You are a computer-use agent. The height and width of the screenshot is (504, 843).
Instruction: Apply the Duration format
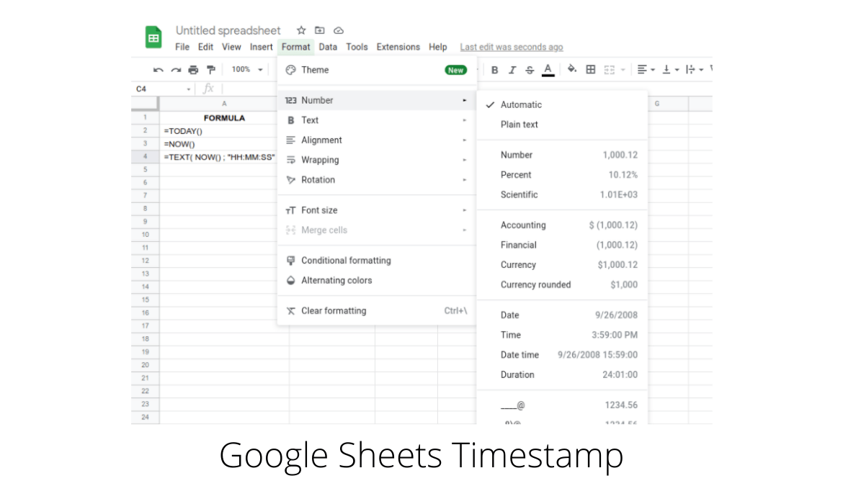[562, 374]
